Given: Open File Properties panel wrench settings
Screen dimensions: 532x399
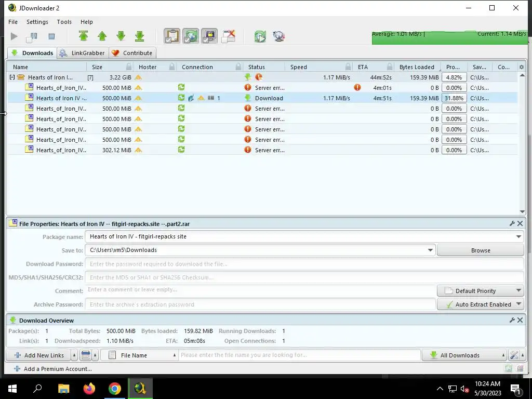Looking at the screenshot, I should (x=512, y=223).
